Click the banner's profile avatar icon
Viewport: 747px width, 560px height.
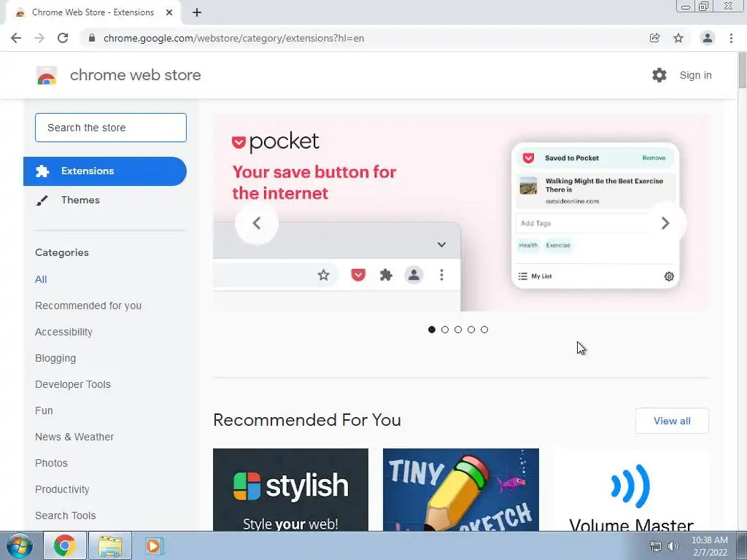414,275
